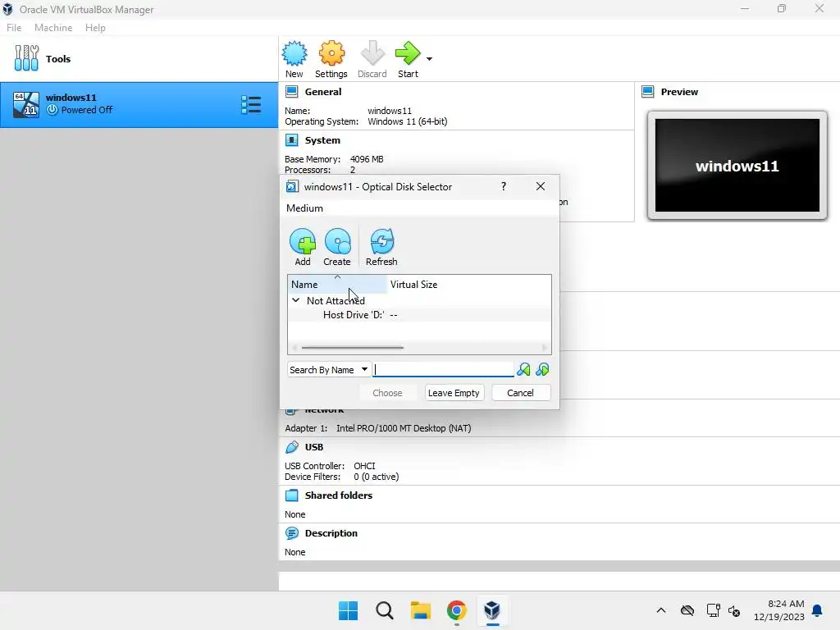Image resolution: width=840 pixels, height=630 pixels.
Task: Click the search next match icon
Action: [542, 370]
